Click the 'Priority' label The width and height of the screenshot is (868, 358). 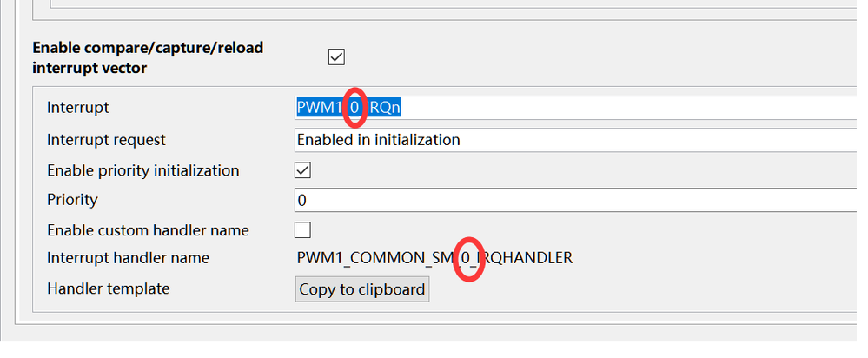(x=72, y=200)
